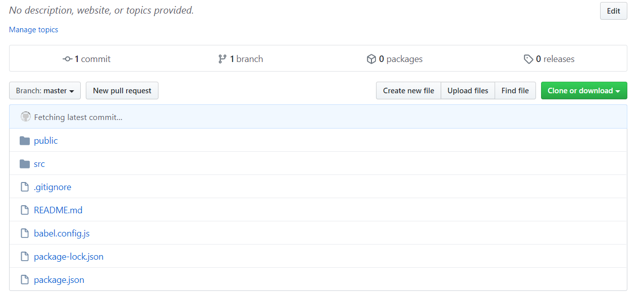644x299 pixels.
Task: Click the .gitignore file icon
Action: [24, 187]
